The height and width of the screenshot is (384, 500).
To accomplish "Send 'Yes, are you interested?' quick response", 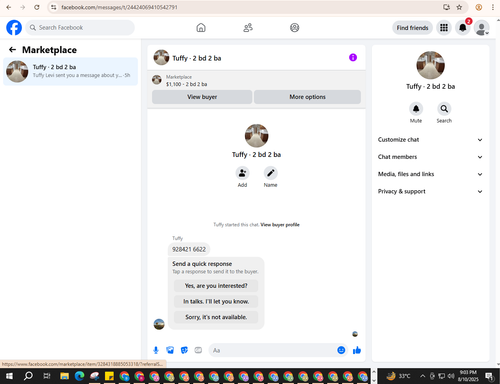I will (x=216, y=286).
